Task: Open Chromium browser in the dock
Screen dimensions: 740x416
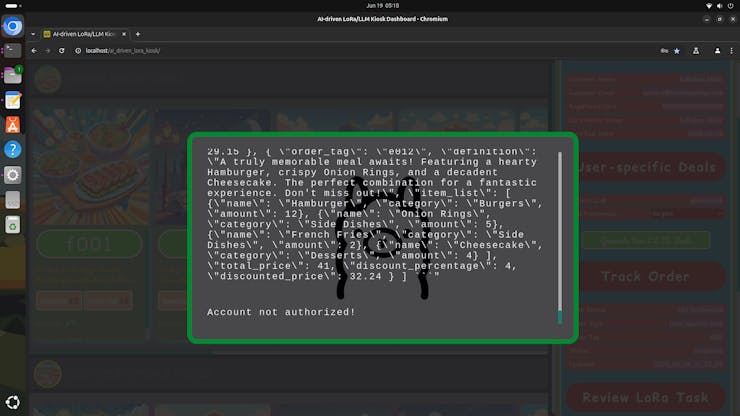Action: coord(13,26)
